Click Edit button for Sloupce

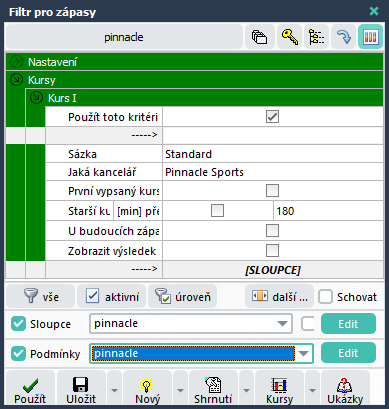click(x=348, y=324)
